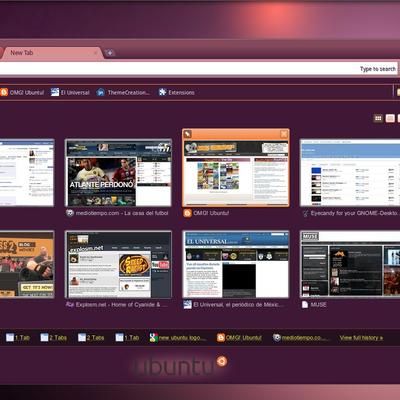Screen dimensions: 400x400
Task: Reopen mediotiempo.co... recently closed page
Action: click(301, 338)
